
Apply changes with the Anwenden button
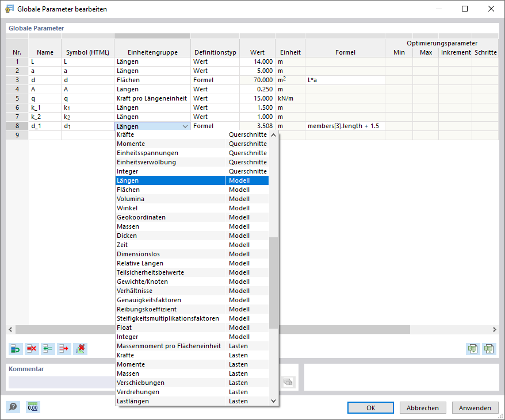(475, 407)
